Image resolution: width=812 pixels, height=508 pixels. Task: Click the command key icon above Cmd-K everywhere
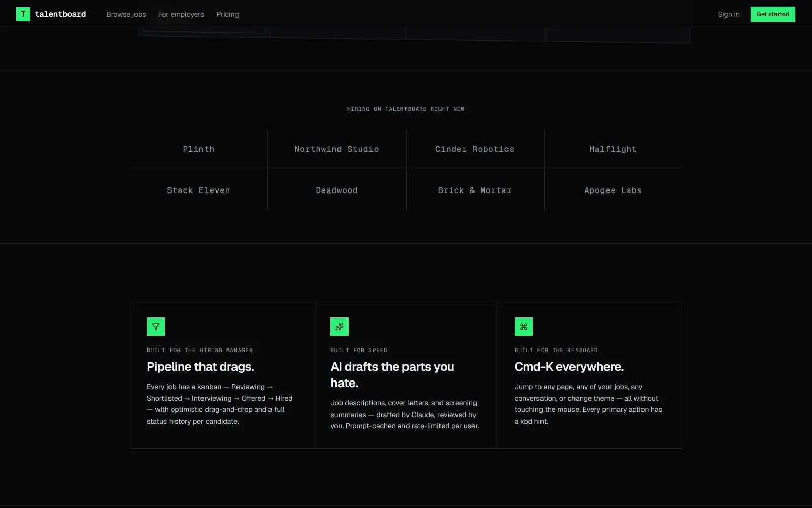(x=524, y=327)
